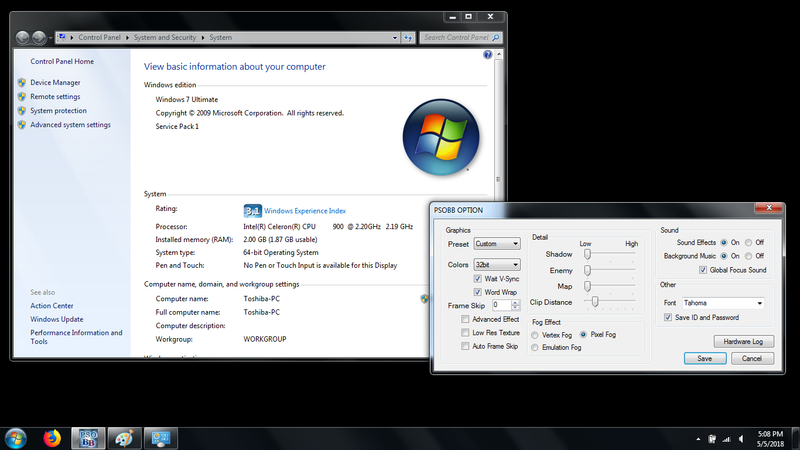This screenshot has height=450, width=800.
Task: Open Advanced system settings link
Action: [x=70, y=125]
